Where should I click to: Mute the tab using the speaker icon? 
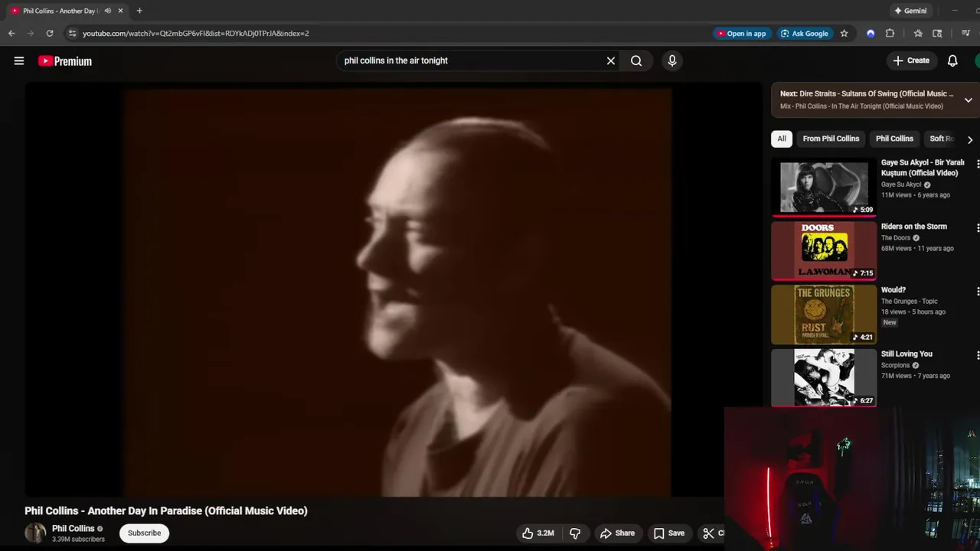(107, 11)
